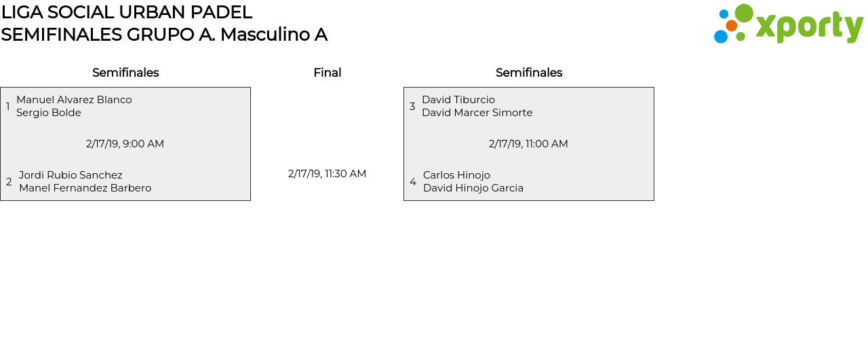Click player name David Marcer Simorte
Image resolution: width=868 pixels, height=349 pixels.
(x=477, y=113)
